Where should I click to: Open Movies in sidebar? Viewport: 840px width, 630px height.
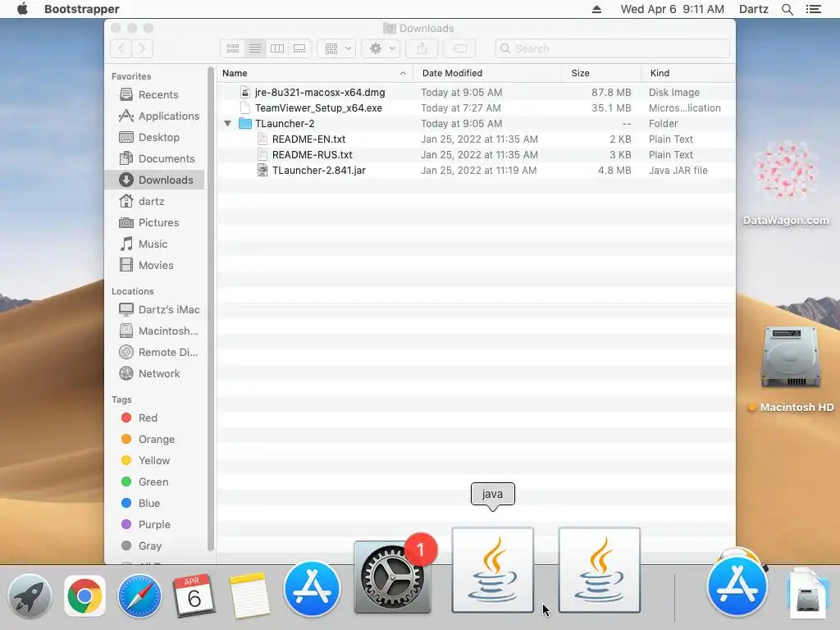(155, 266)
